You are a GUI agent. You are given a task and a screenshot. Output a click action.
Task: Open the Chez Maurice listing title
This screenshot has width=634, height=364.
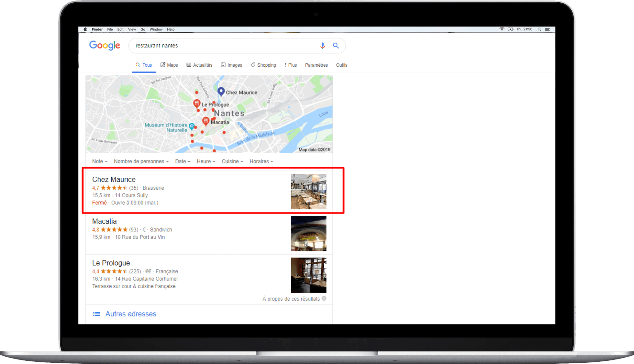[x=114, y=179]
